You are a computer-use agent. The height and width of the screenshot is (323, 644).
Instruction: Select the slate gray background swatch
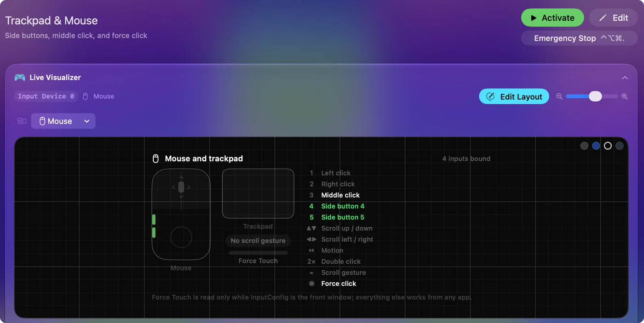[x=620, y=146]
